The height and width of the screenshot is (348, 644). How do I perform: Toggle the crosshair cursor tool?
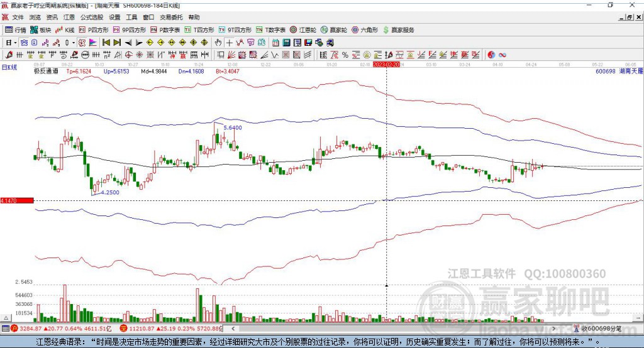click(229, 43)
